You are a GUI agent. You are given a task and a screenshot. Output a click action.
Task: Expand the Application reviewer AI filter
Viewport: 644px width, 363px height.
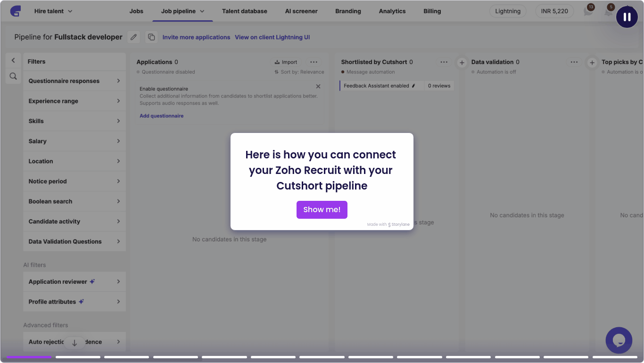[x=74, y=281]
